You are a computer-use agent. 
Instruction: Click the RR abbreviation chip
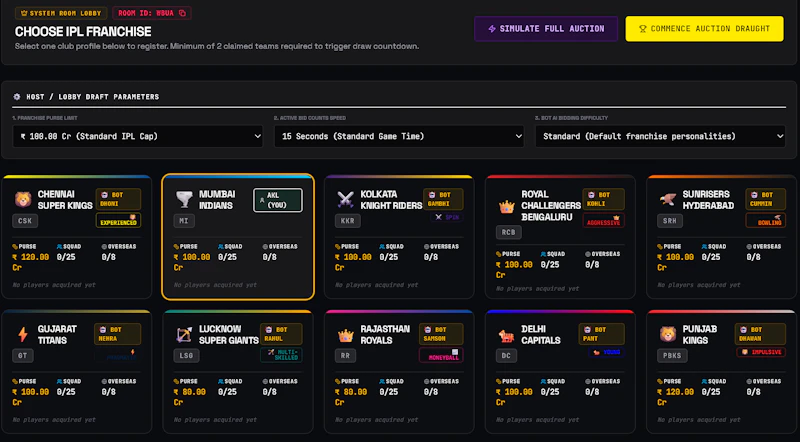coord(345,355)
